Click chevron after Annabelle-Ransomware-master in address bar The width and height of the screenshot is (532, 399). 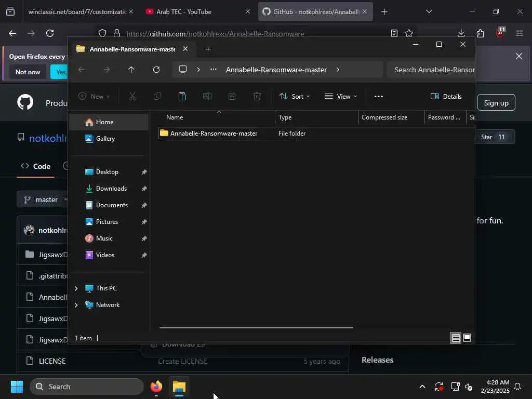338,70
